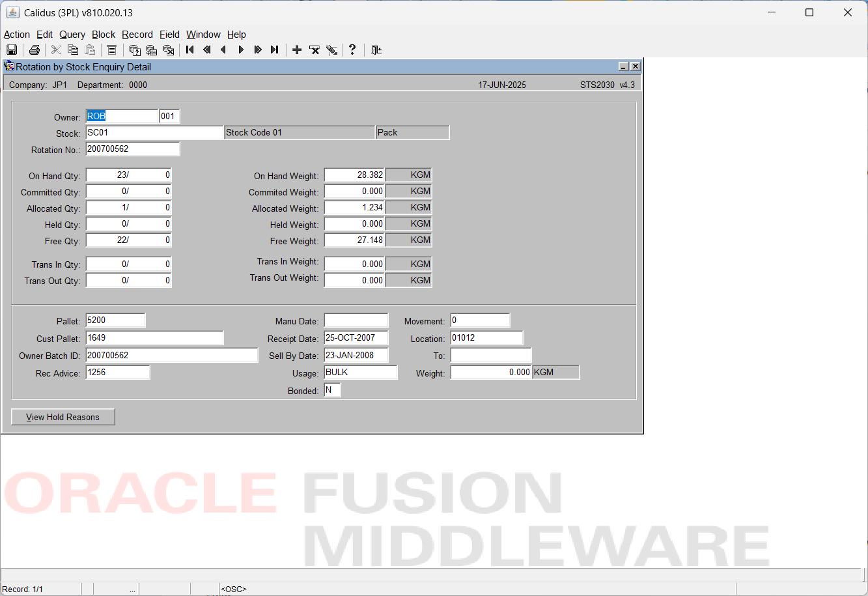
Task: Click the empty Manu Date field
Action: click(356, 320)
